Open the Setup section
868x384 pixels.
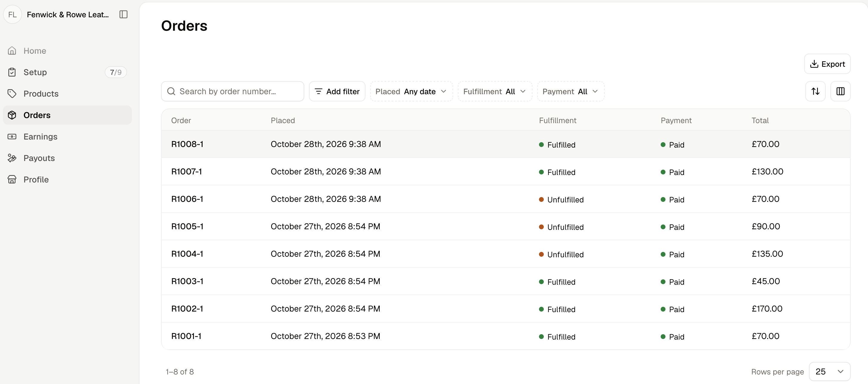pyautogui.click(x=67, y=72)
